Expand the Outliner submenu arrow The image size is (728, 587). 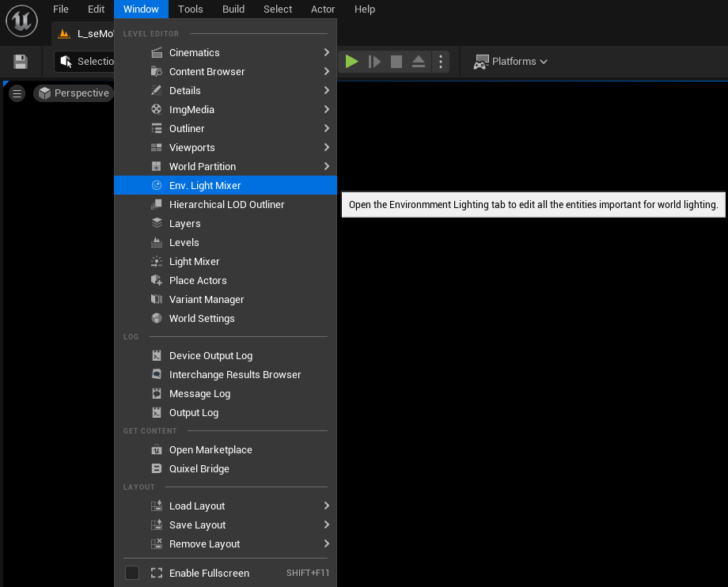[326, 128]
